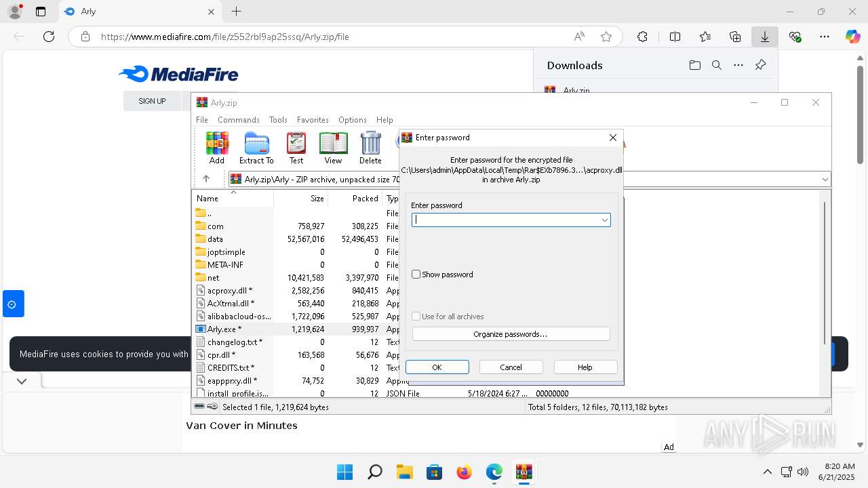Click WinRAR file list vertical scrollbar
Image resolution: width=868 pixels, height=488 pixels.
coord(825,272)
